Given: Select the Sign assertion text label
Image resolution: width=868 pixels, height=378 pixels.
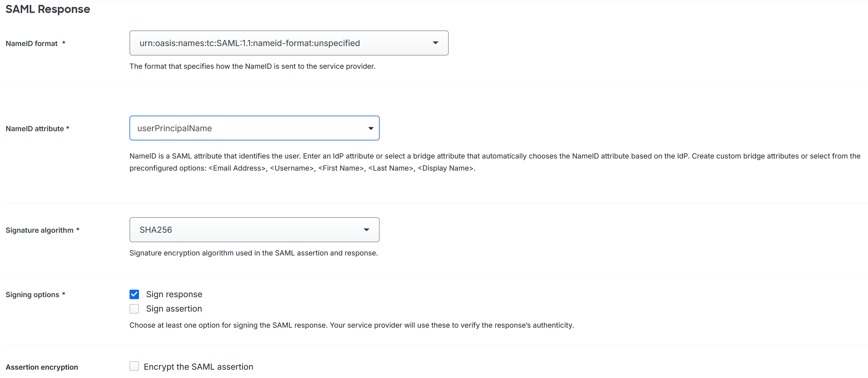Looking at the screenshot, I should pos(174,308).
